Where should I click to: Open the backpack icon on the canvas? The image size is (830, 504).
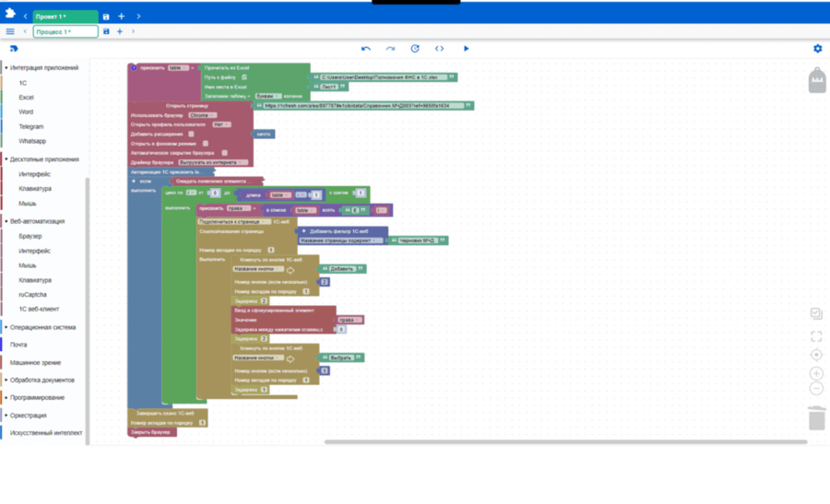point(816,80)
